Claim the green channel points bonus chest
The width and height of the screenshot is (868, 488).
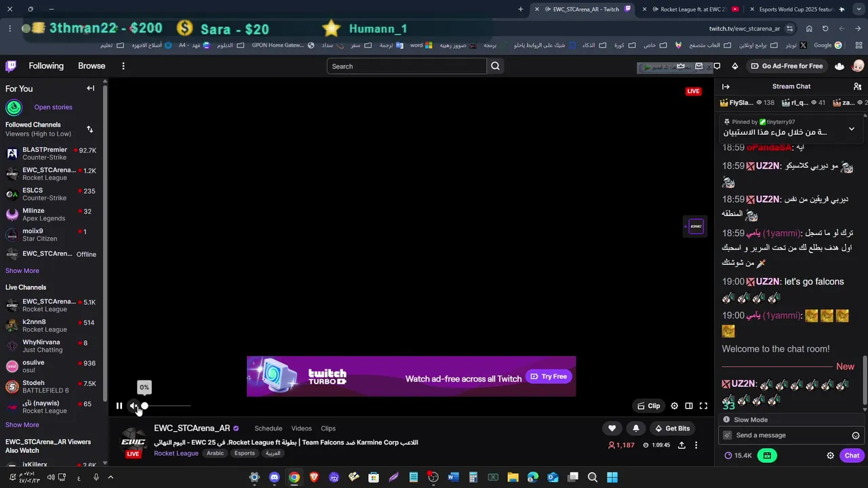click(x=766, y=455)
